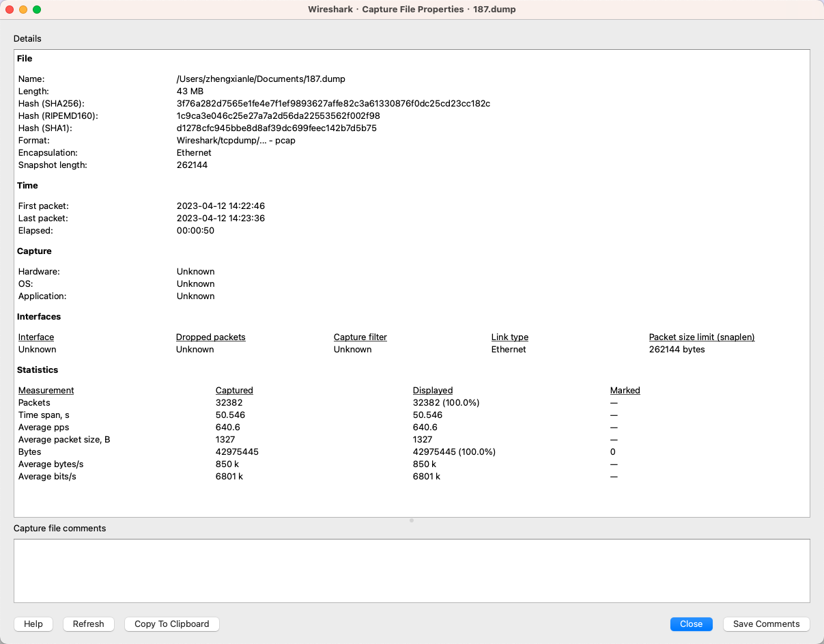Close the Capture File Properties dialog
824x644 pixels.
pyautogui.click(x=691, y=624)
